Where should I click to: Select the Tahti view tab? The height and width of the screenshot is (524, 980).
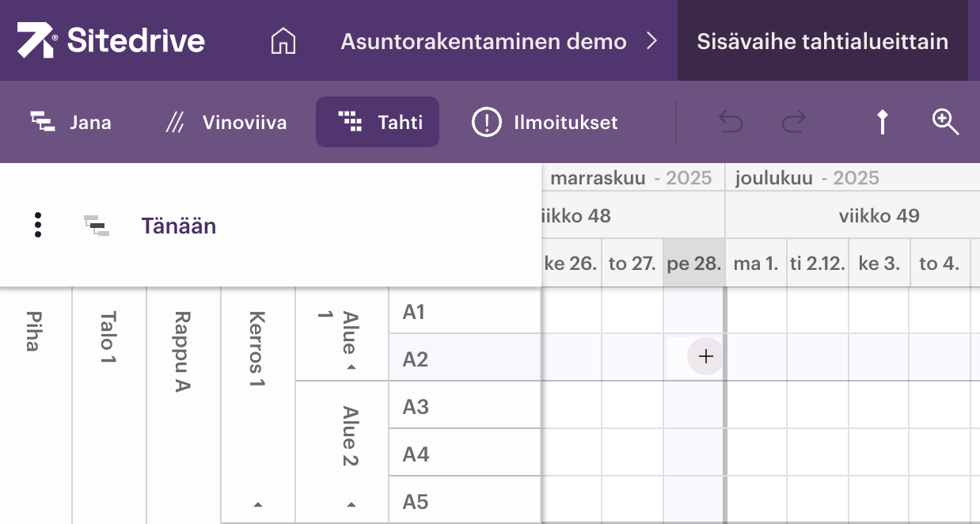378,123
